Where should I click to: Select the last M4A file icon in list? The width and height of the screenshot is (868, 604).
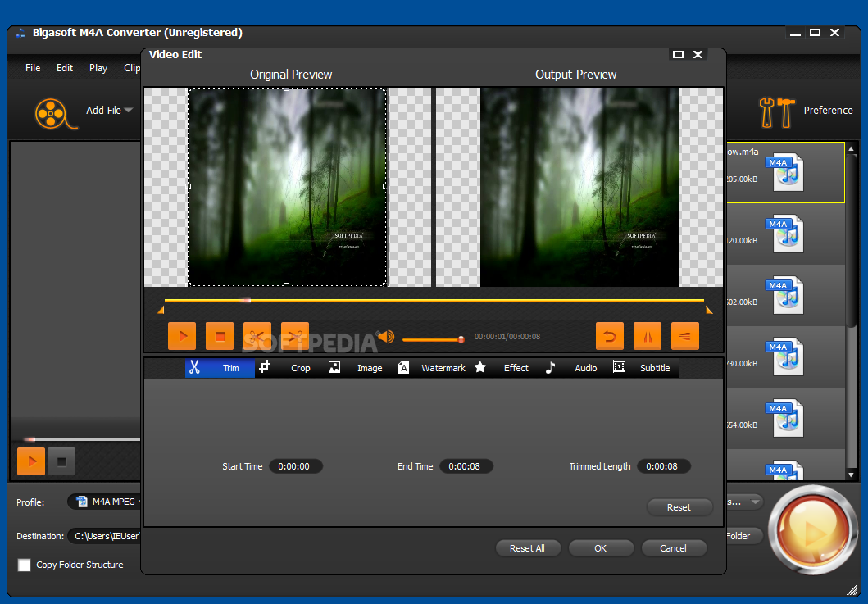pos(785,470)
